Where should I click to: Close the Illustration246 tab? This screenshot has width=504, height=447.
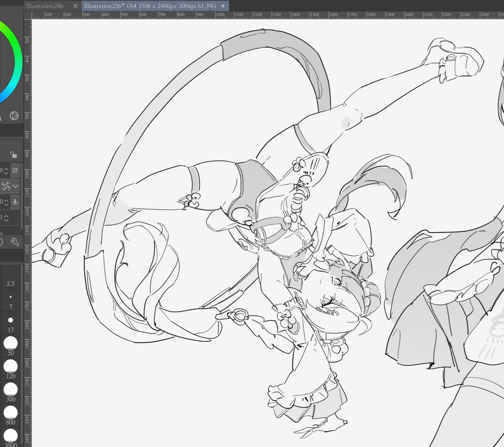coord(75,6)
